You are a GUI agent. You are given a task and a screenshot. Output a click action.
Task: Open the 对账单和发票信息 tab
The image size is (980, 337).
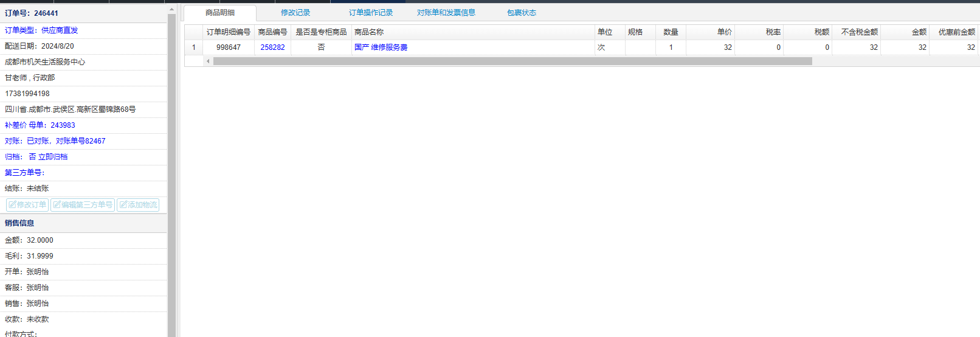[x=446, y=13]
